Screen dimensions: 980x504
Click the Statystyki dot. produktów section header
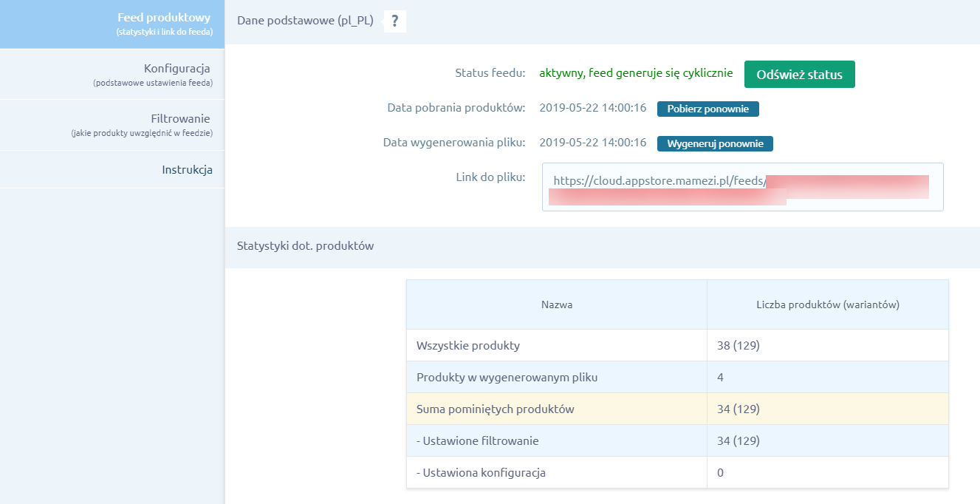point(305,246)
